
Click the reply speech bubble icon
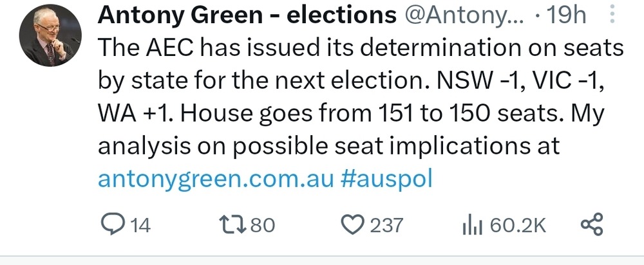point(115,225)
